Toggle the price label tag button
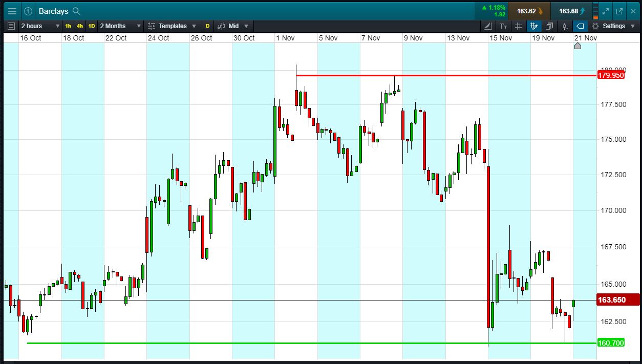Viewport: 642px width, 364px height. 580,26
